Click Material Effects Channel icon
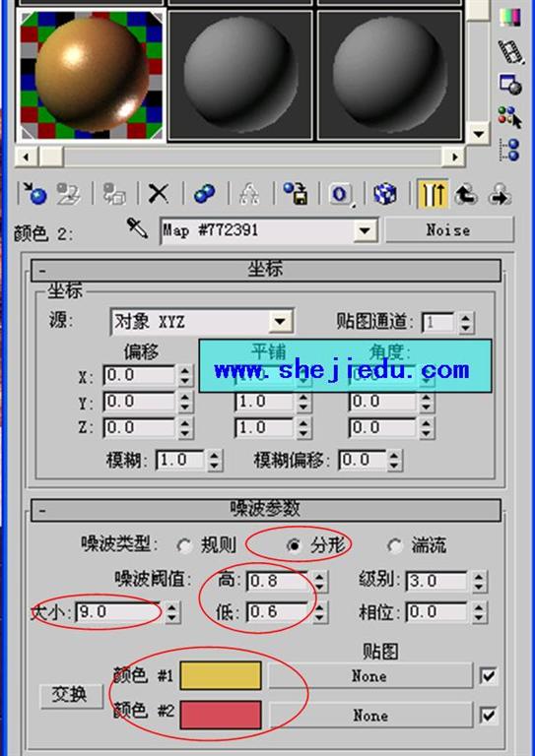This screenshot has width=535, height=756. (x=340, y=194)
